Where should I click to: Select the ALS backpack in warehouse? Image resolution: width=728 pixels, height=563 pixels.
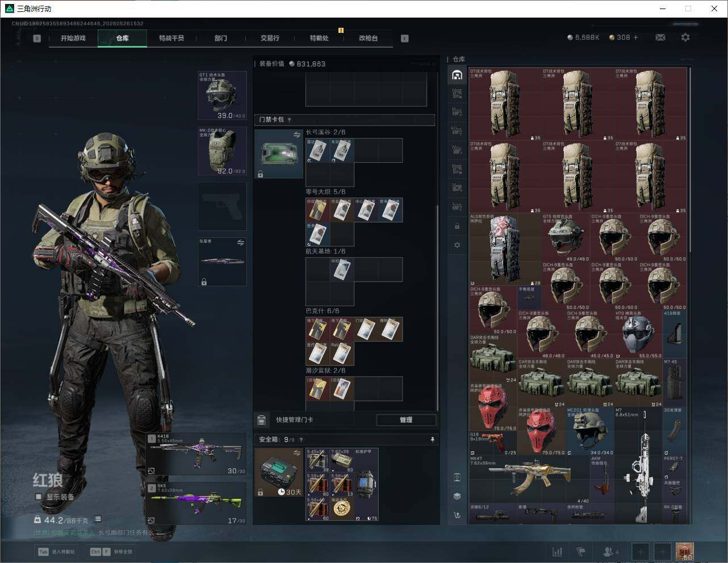tap(505, 249)
